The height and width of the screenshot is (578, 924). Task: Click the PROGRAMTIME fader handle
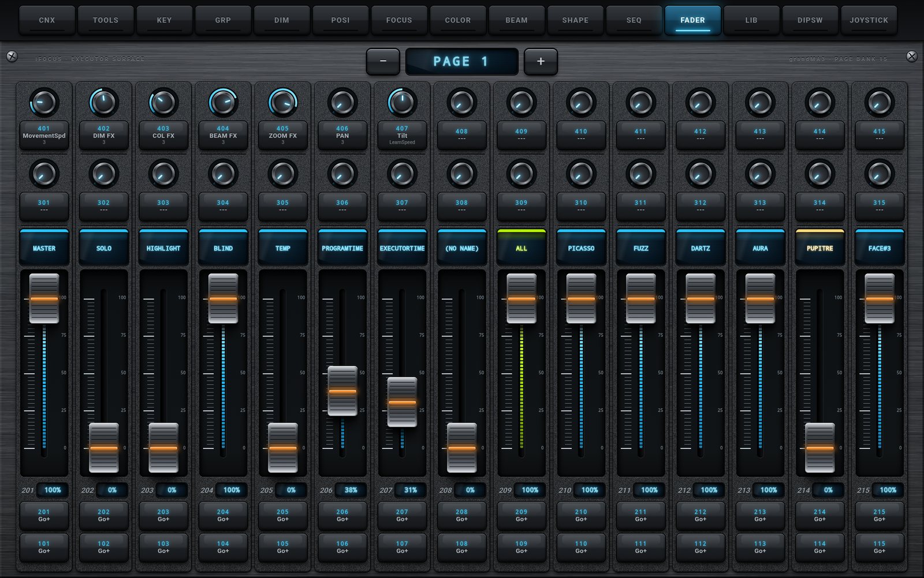pyautogui.click(x=342, y=391)
